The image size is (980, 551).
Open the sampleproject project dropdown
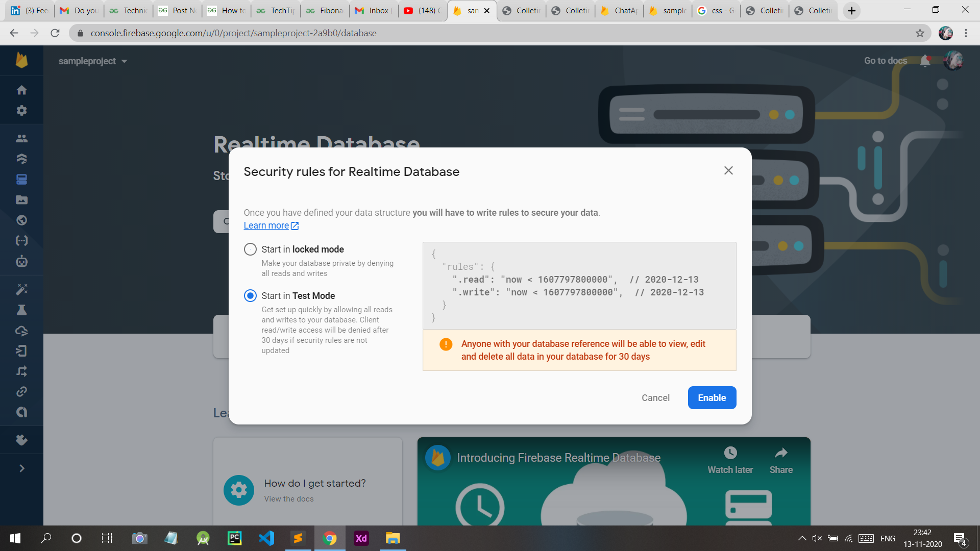(x=93, y=61)
